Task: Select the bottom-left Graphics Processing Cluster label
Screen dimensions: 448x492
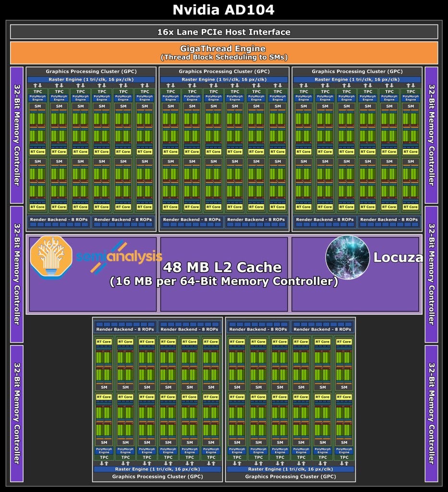Action: (x=157, y=477)
